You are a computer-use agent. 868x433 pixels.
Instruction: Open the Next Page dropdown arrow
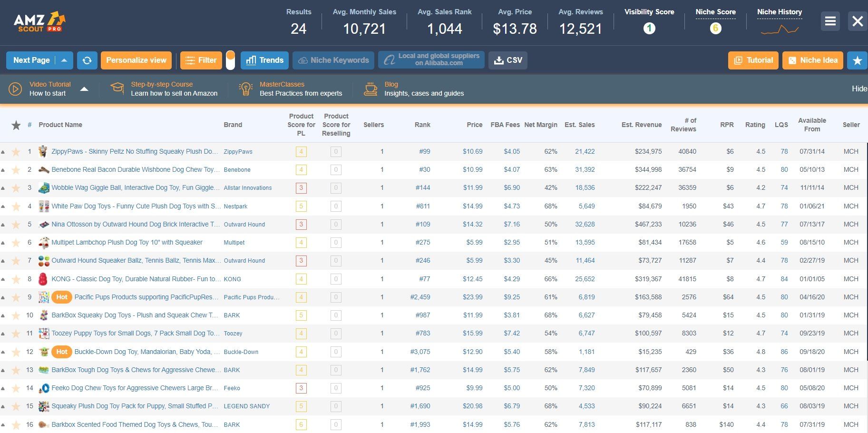(64, 60)
